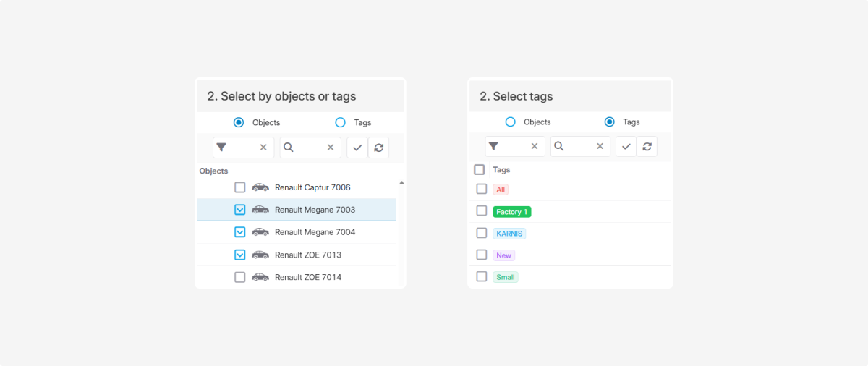
Task: Click the filter funnel icon in Objects panel
Action: coord(221,148)
